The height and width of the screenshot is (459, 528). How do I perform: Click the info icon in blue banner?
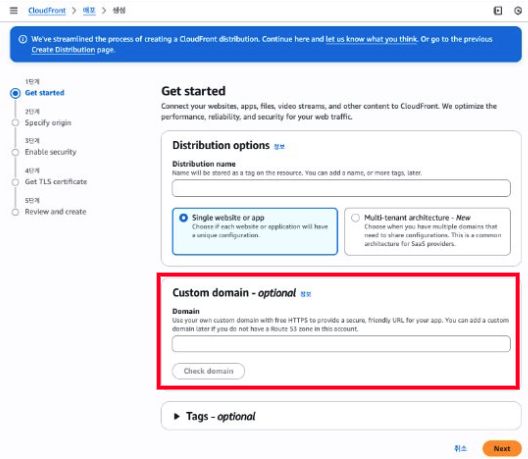23,39
